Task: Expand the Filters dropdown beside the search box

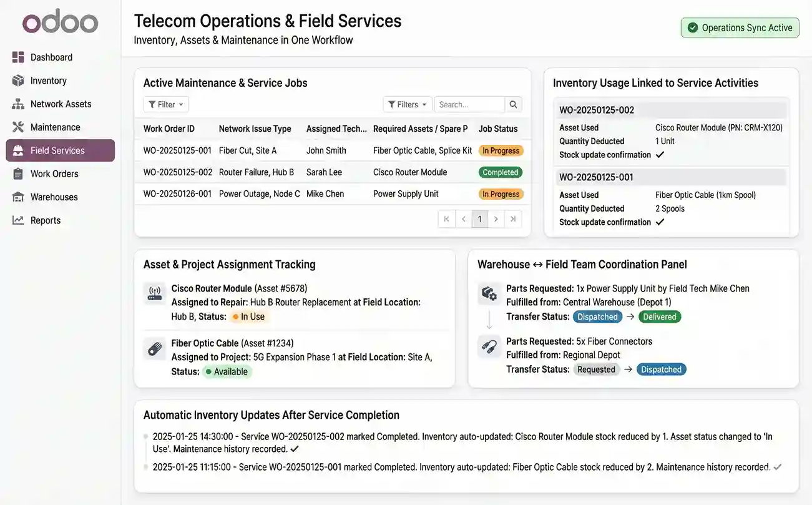Action: (x=407, y=104)
